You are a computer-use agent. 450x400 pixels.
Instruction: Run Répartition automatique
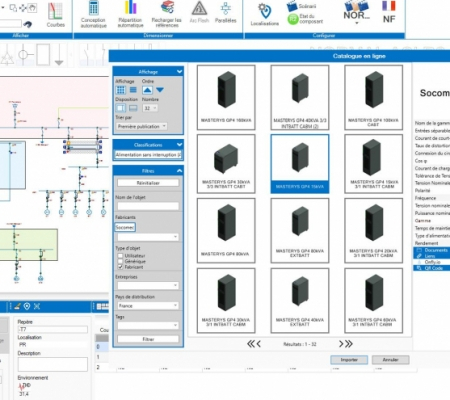coord(130,14)
